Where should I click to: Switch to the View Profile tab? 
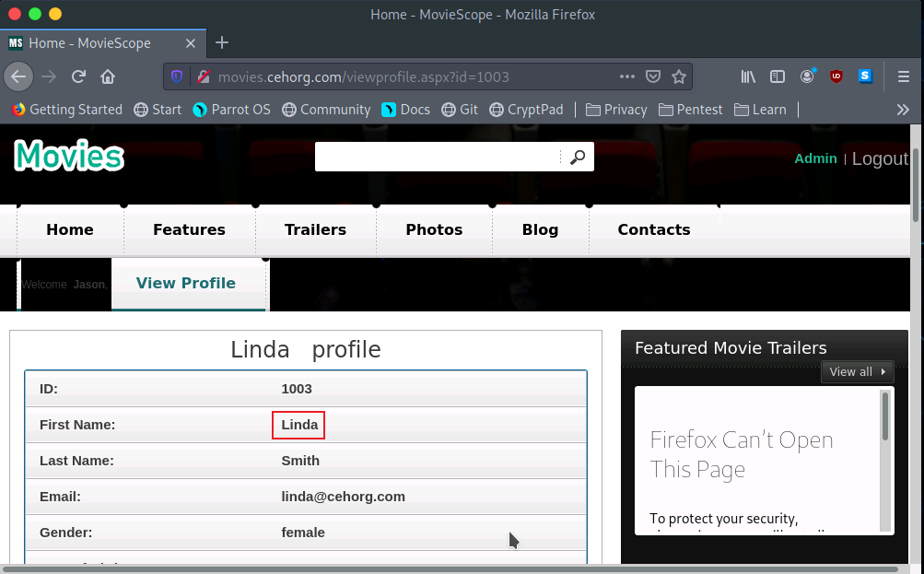tap(186, 284)
